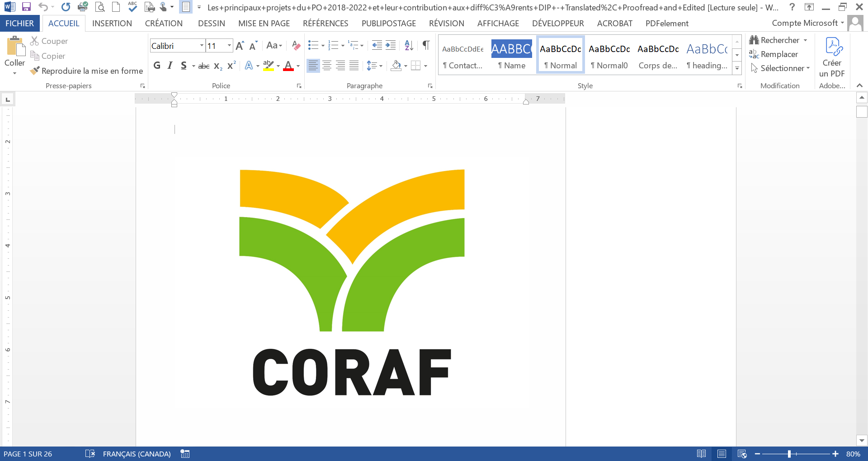Toggle center alignment button
Viewport: 868px width, 461px height.
[x=327, y=66]
